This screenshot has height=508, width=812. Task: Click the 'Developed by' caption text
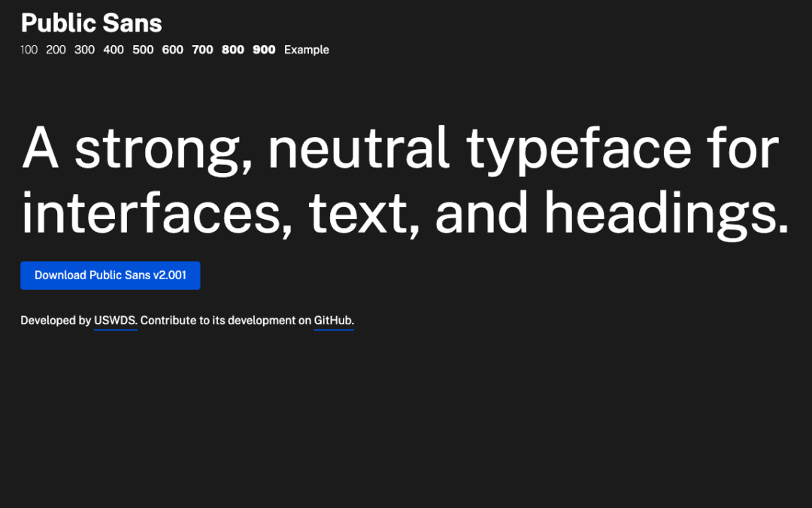(56, 320)
